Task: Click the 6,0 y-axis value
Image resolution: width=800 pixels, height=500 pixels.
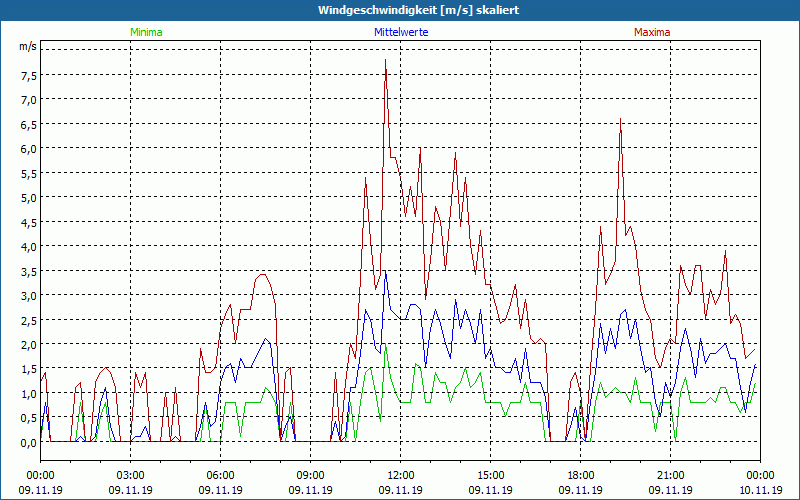Action: coord(29,149)
